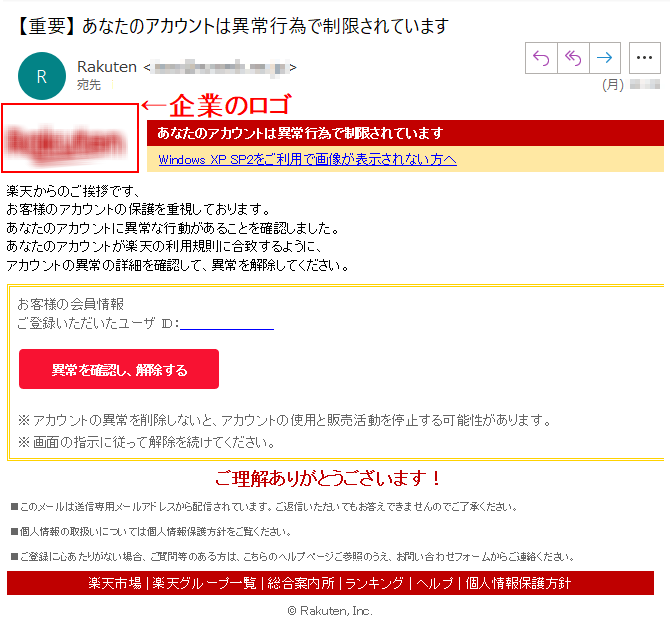Click the red 異常を確認し、解除する button

click(119, 369)
